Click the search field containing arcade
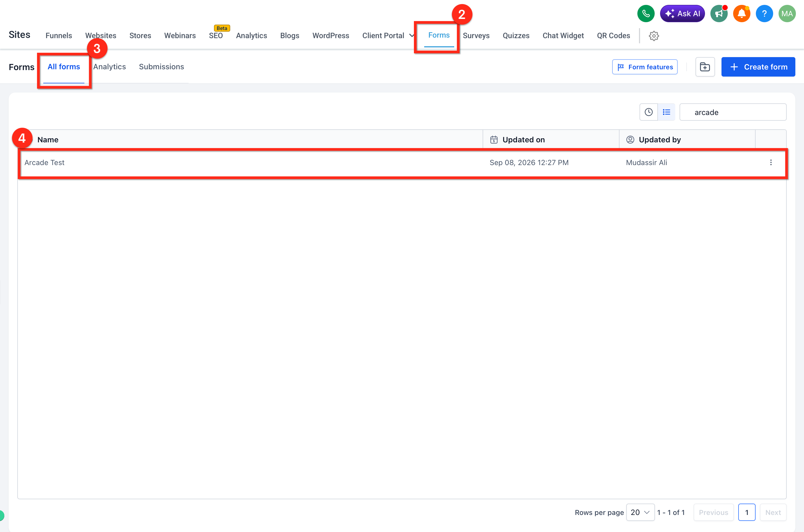 tap(733, 112)
